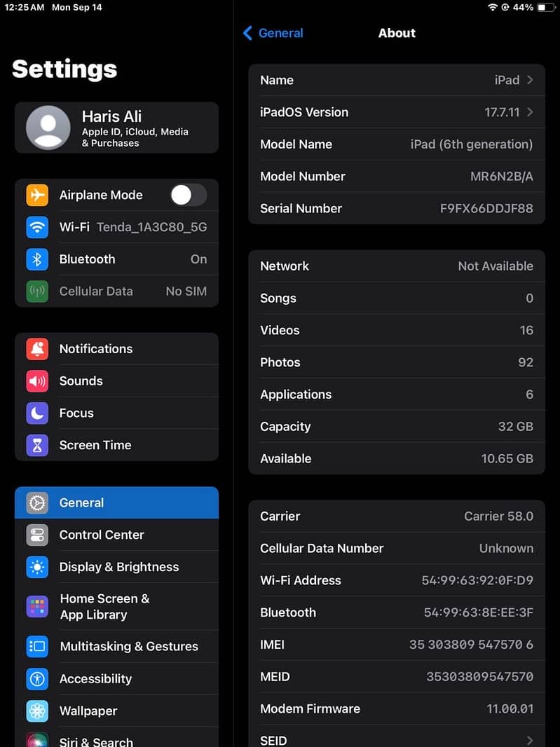This screenshot has width=560, height=747.
Task: Tap the Model Number MR6N2B/A value
Action: pos(501,177)
